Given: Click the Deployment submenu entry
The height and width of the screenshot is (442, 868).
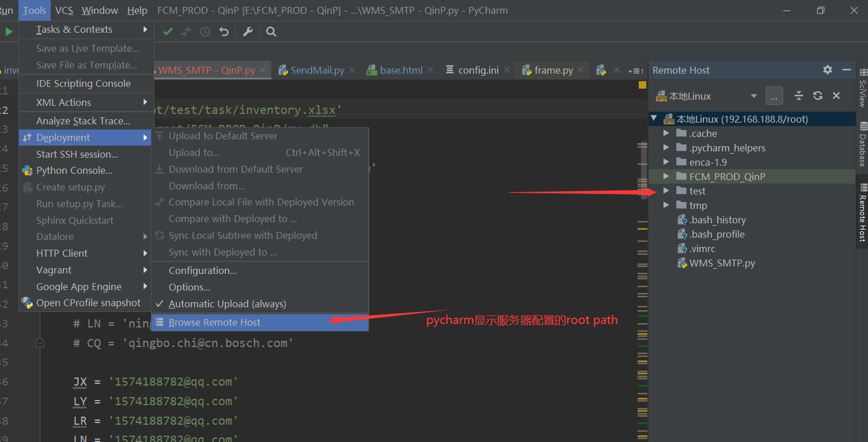Looking at the screenshot, I should coord(86,138).
